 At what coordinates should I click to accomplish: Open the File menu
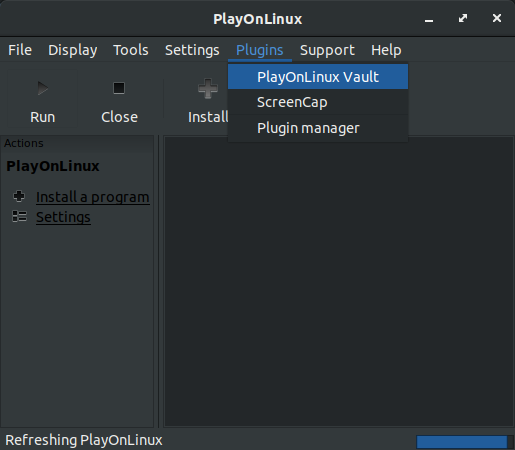20,50
